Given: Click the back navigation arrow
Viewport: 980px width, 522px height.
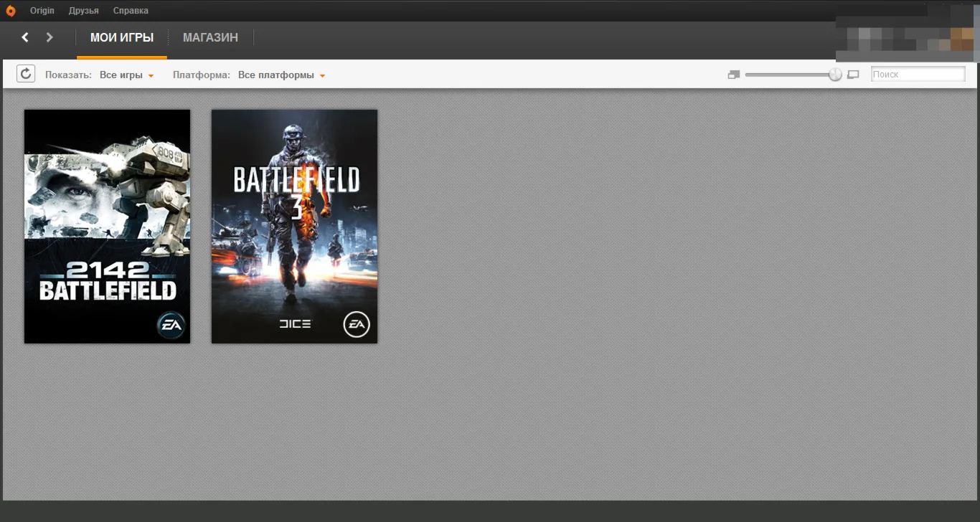Looking at the screenshot, I should (25, 37).
